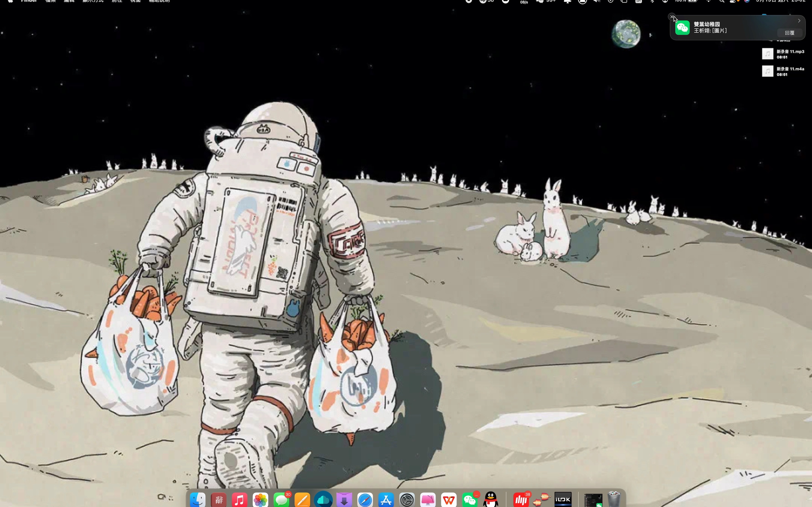Screen dimensions: 812x507
Task: Select 新录音 11.mp3 file on desktop
Action: pos(783,54)
